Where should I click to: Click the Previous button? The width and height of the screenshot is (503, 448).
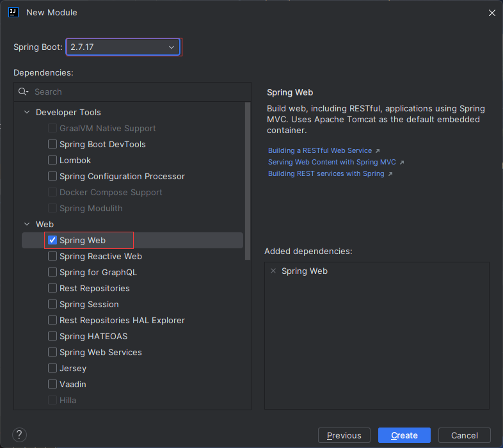pyautogui.click(x=344, y=435)
